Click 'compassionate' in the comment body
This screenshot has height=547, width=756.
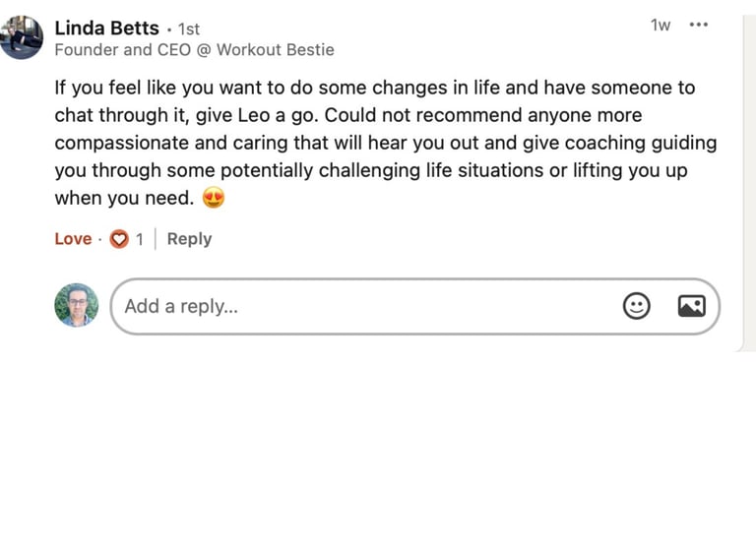coord(117,143)
